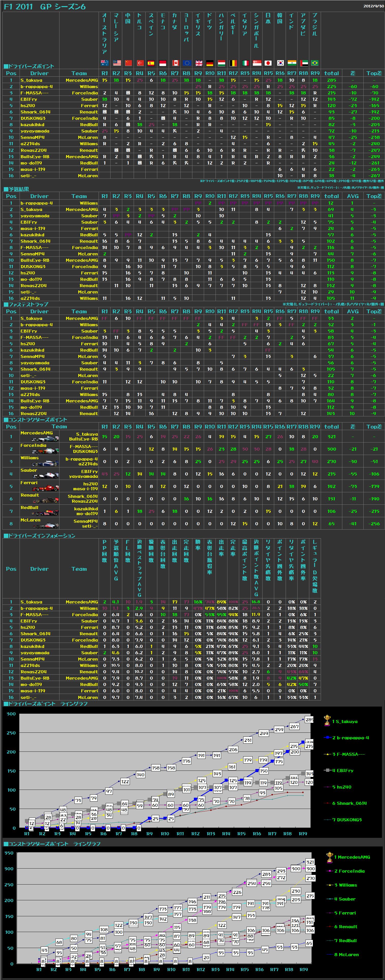Select the Germany flag above R10
This screenshot has width=385, height=980.
(x=210, y=63)
